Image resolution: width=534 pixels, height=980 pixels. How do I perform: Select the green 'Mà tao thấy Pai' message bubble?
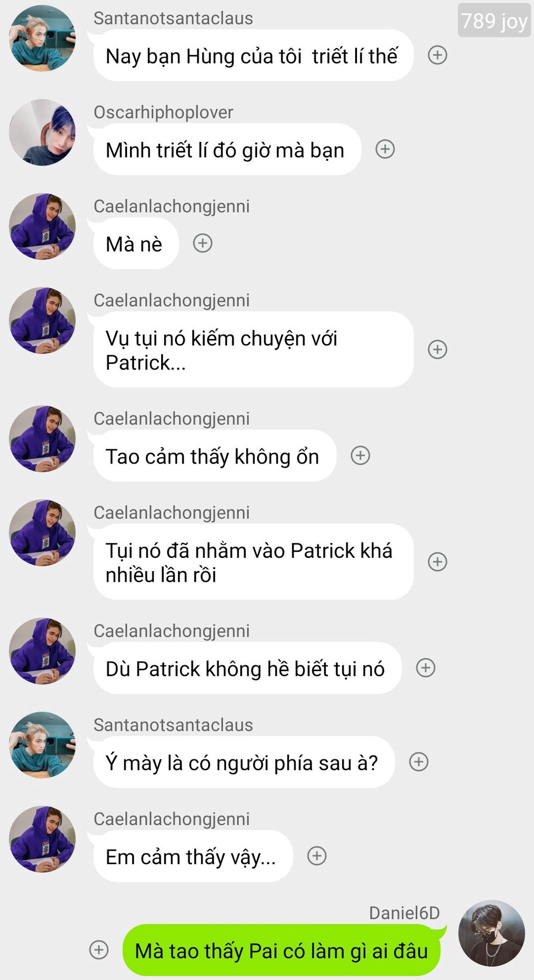[281, 950]
